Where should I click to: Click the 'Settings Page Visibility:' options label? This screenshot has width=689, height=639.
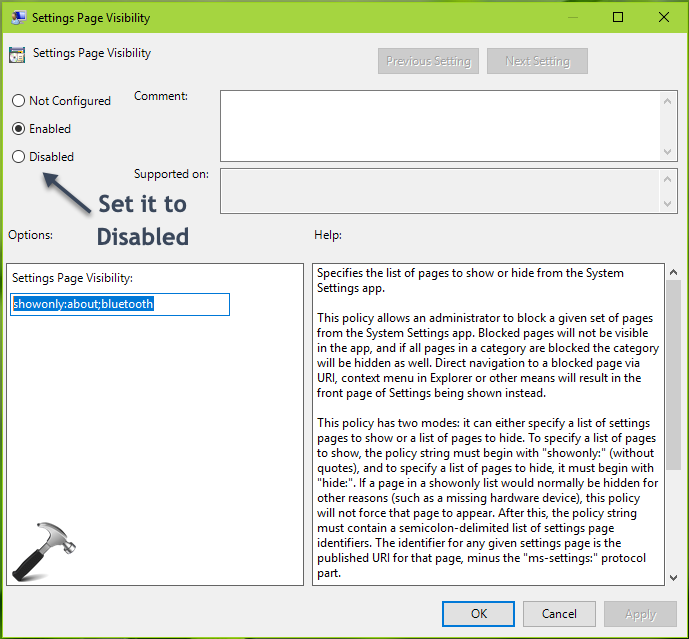(73, 278)
